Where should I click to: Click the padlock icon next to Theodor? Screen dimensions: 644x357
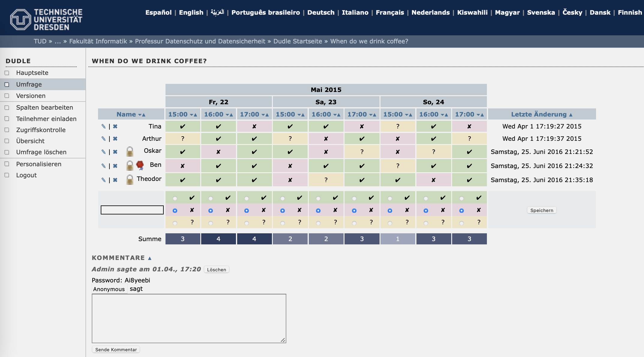[x=130, y=180]
